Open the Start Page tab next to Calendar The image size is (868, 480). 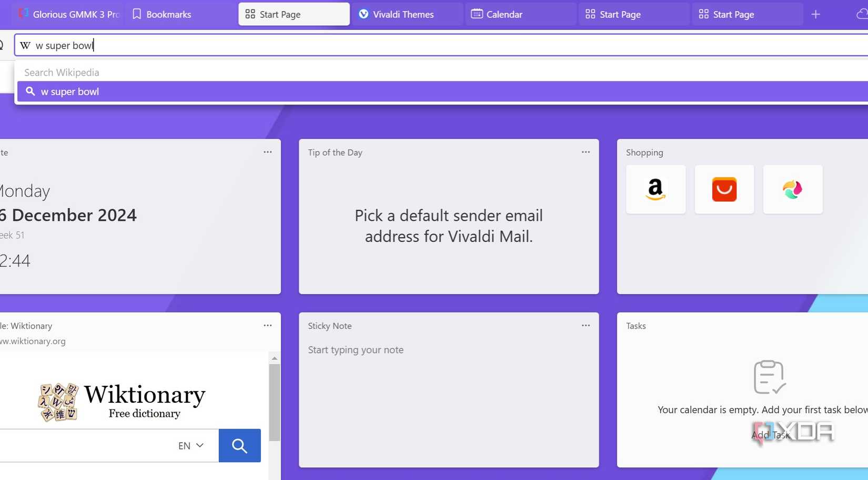point(634,14)
